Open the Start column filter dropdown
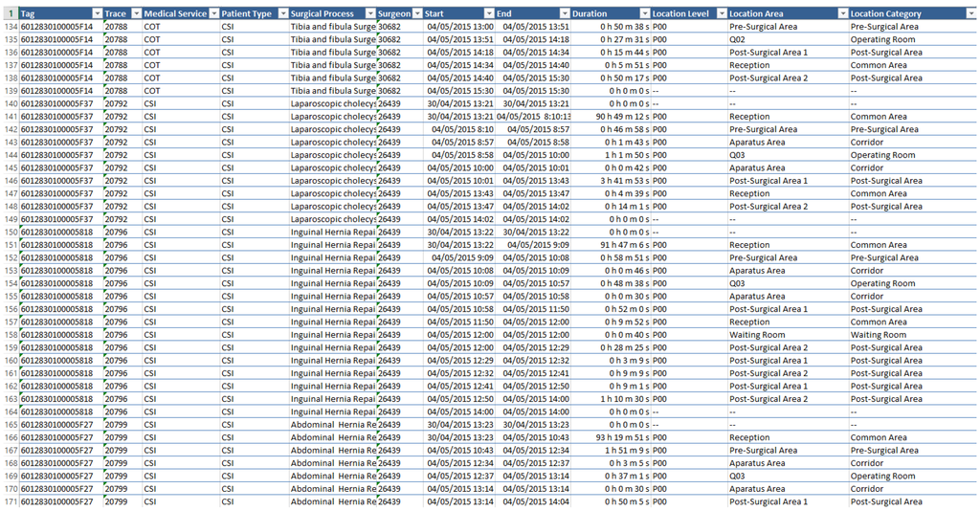 pos(489,13)
